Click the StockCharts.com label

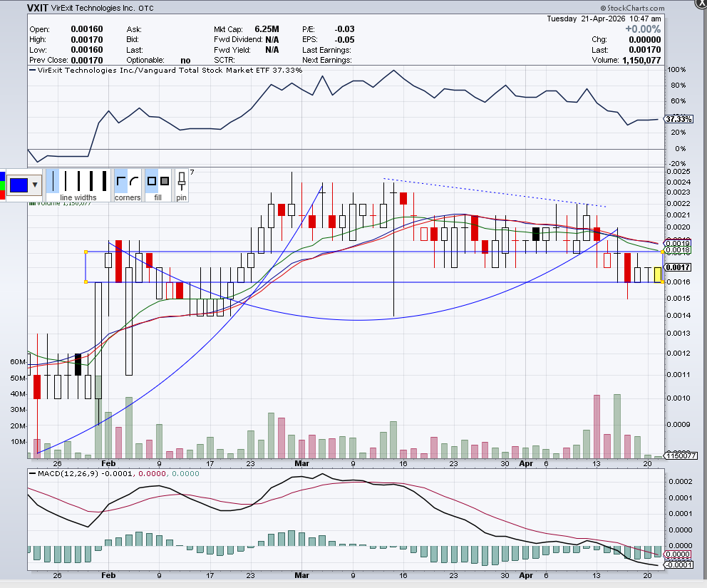pyautogui.click(x=632, y=8)
